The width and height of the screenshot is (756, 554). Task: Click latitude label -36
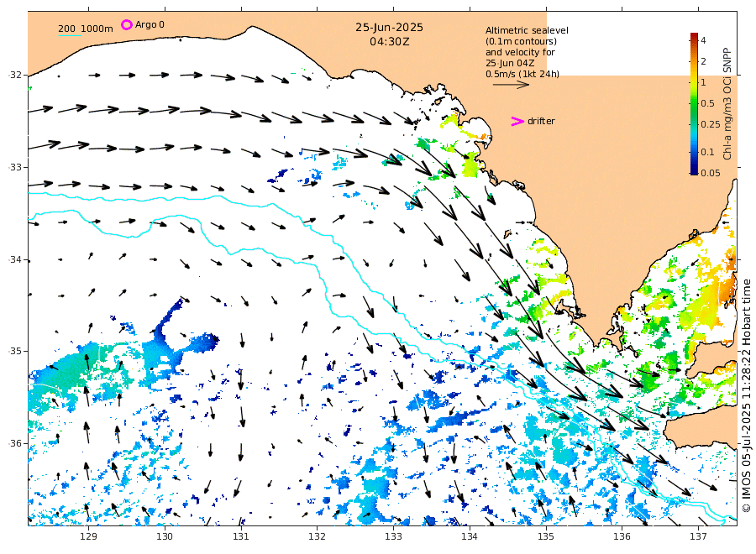[x=15, y=443]
